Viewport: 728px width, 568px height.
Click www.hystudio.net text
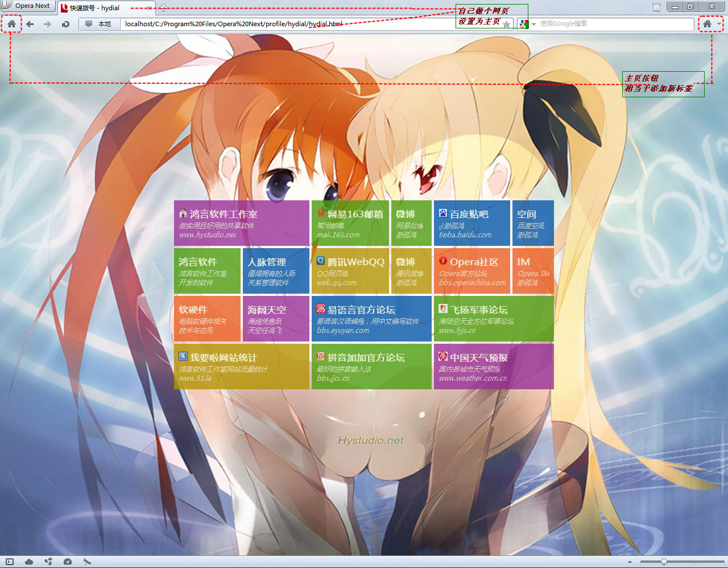click(207, 235)
